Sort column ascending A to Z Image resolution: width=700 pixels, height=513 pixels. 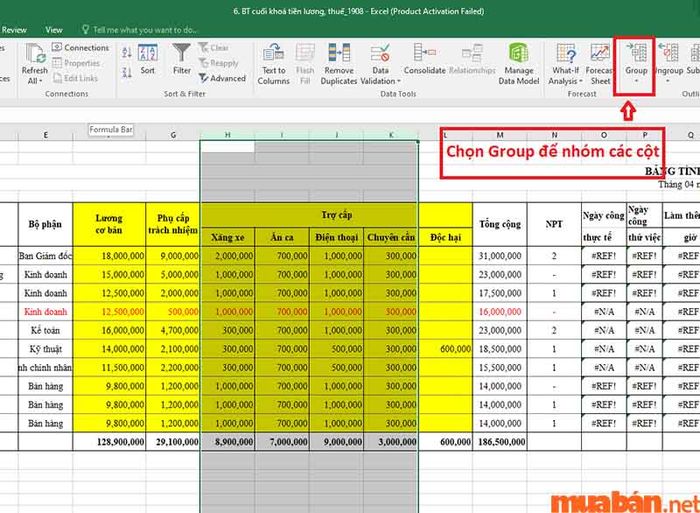126,53
